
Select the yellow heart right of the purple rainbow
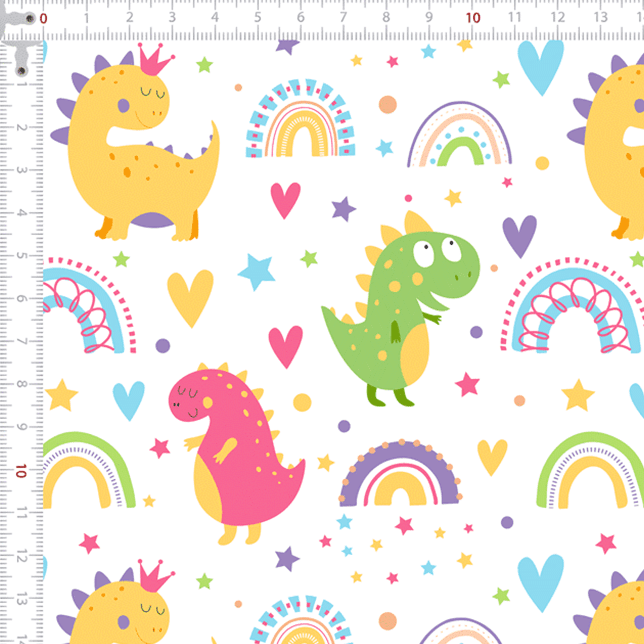[492, 455]
